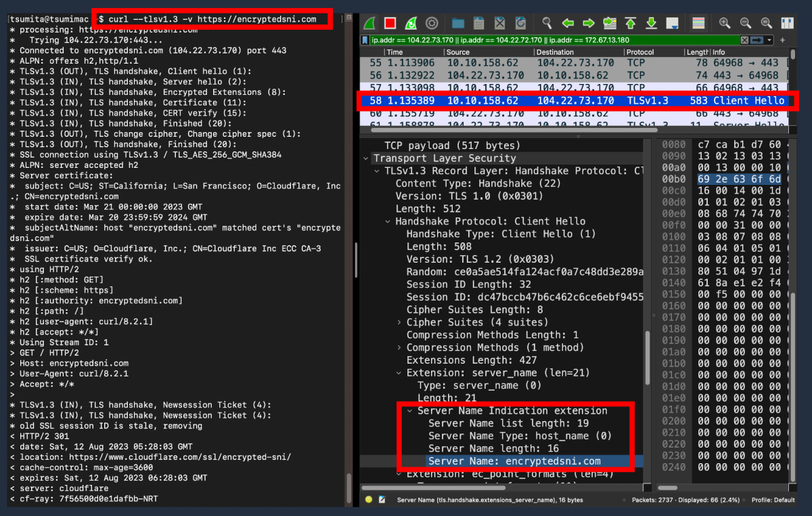Screen dimensions: 812x516
Task: Collapse the TLSv1.3 Record Layer node
Action: (x=378, y=171)
